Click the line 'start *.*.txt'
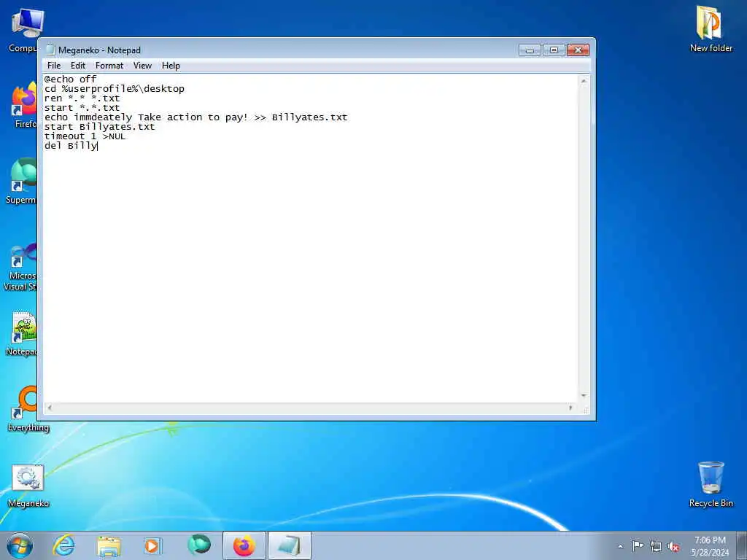747x560 pixels. coord(82,108)
